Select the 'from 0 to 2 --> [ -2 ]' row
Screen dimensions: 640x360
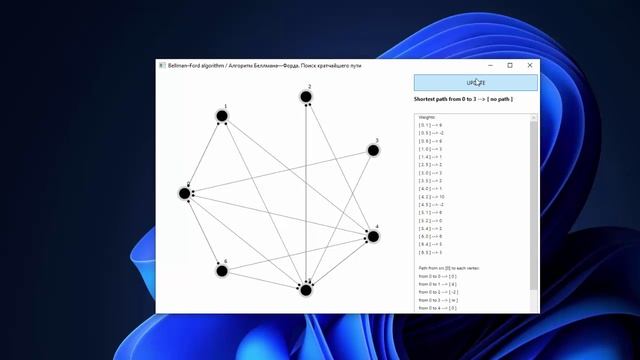click(438, 292)
